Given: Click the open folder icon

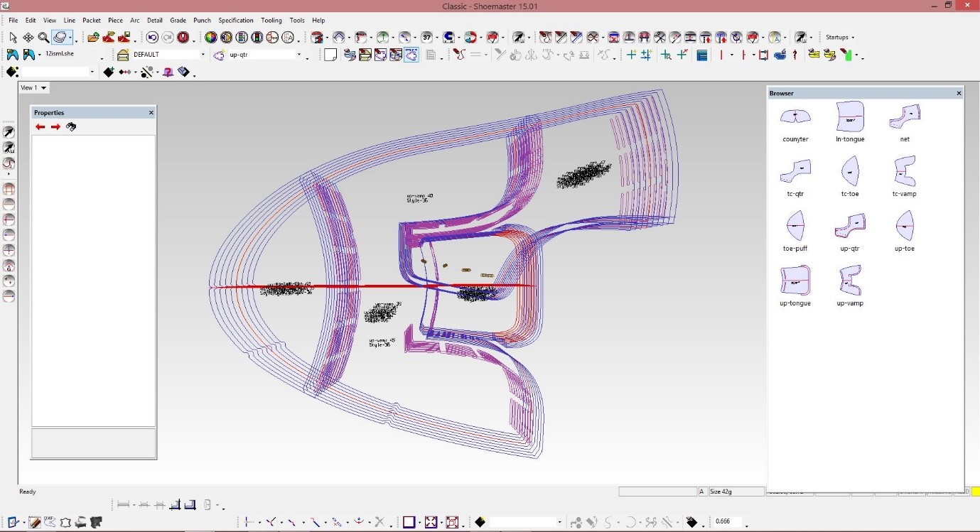Looking at the screenshot, I should click(x=93, y=37).
